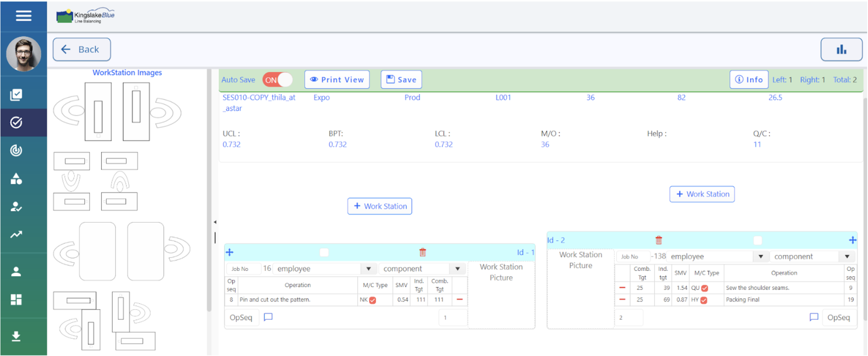Select the two rounded tables workstation image

pyautogui.click(x=121, y=251)
